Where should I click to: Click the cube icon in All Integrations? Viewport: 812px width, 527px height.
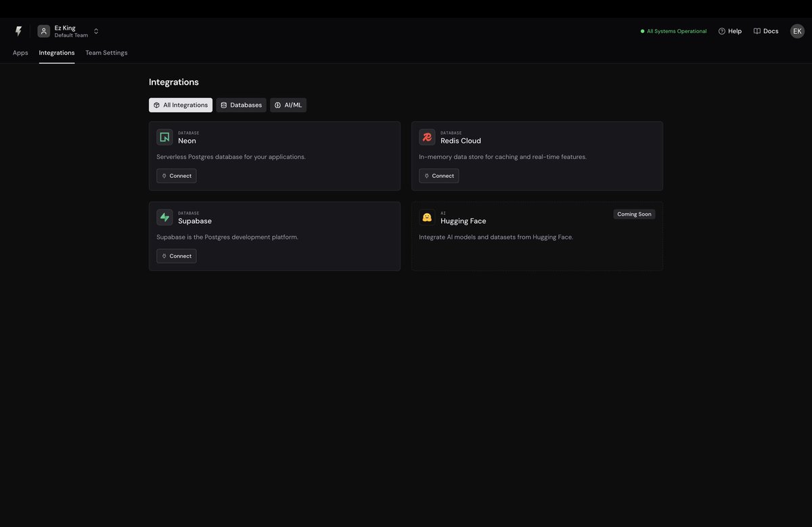point(156,105)
